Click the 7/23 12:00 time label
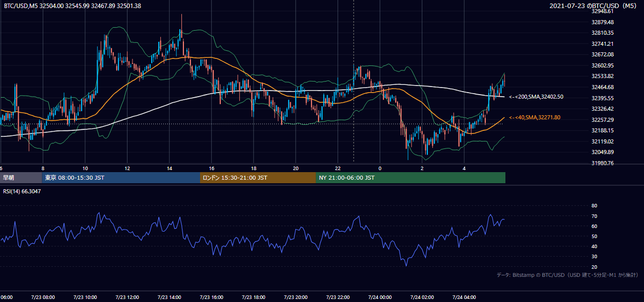The width and height of the screenshot is (644, 302). point(127,297)
